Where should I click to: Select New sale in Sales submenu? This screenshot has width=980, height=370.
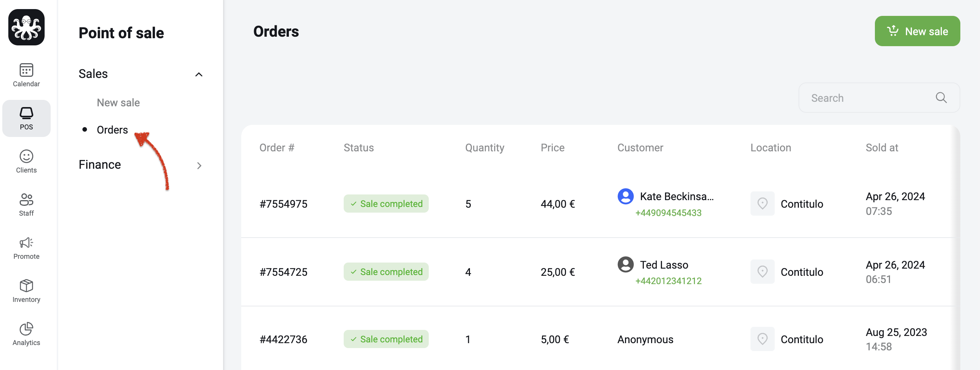[x=118, y=103]
